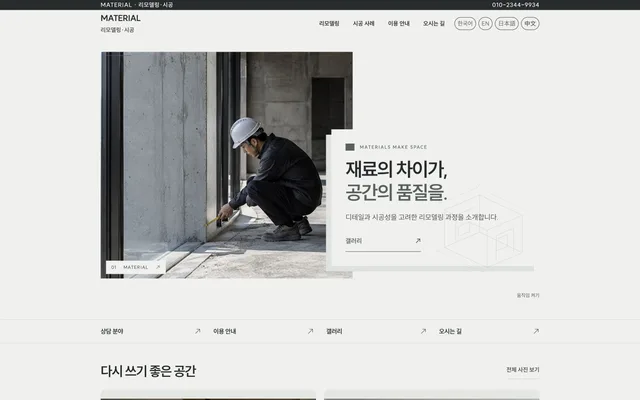This screenshot has width=640, height=400.
Task: Click arrow icon beside hero 갤러리 link
Action: pyautogui.click(x=418, y=241)
